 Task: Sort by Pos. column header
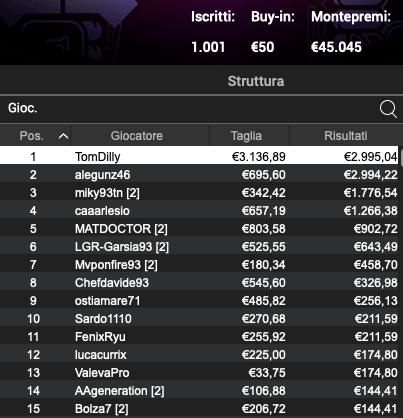point(35,136)
